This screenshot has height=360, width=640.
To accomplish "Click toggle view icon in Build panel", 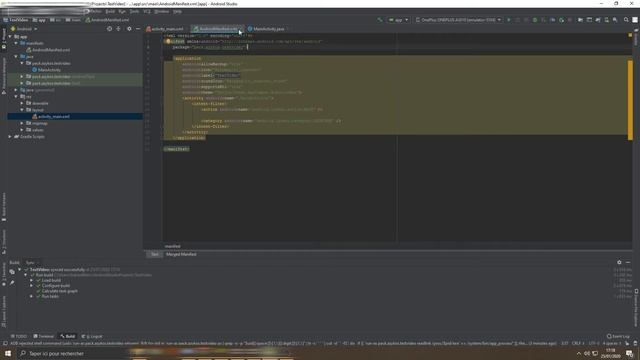I will pos(12,271).
